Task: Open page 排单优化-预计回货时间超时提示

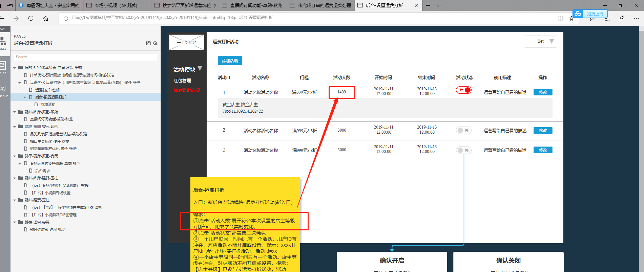Action: (72, 75)
